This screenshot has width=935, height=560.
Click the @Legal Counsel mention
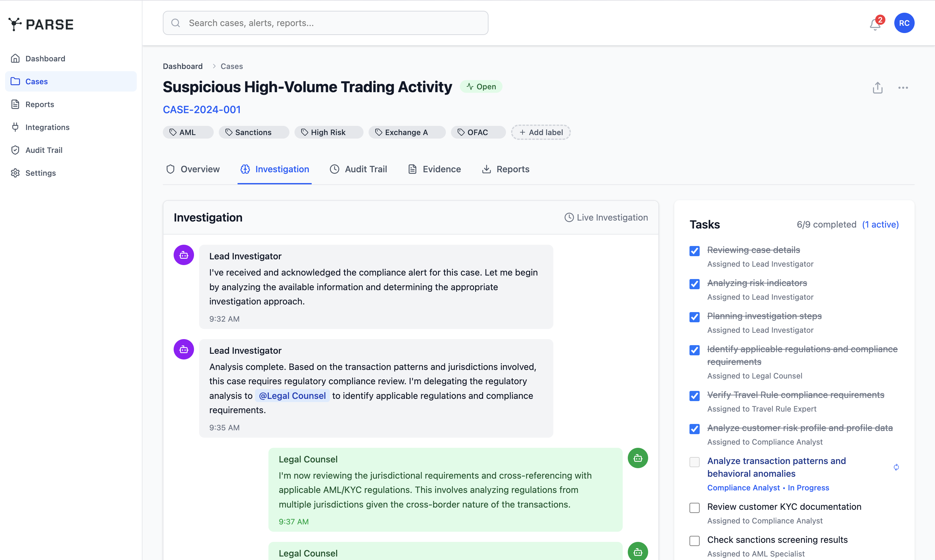click(x=292, y=395)
